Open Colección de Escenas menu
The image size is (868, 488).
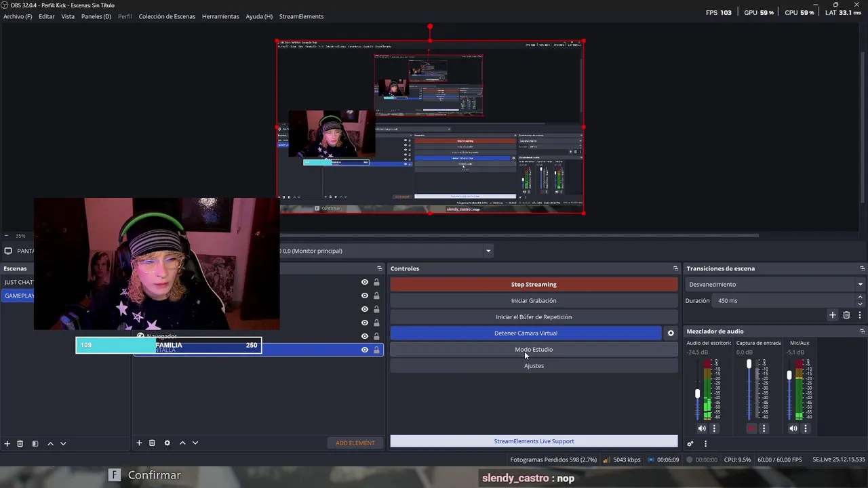tap(167, 16)
